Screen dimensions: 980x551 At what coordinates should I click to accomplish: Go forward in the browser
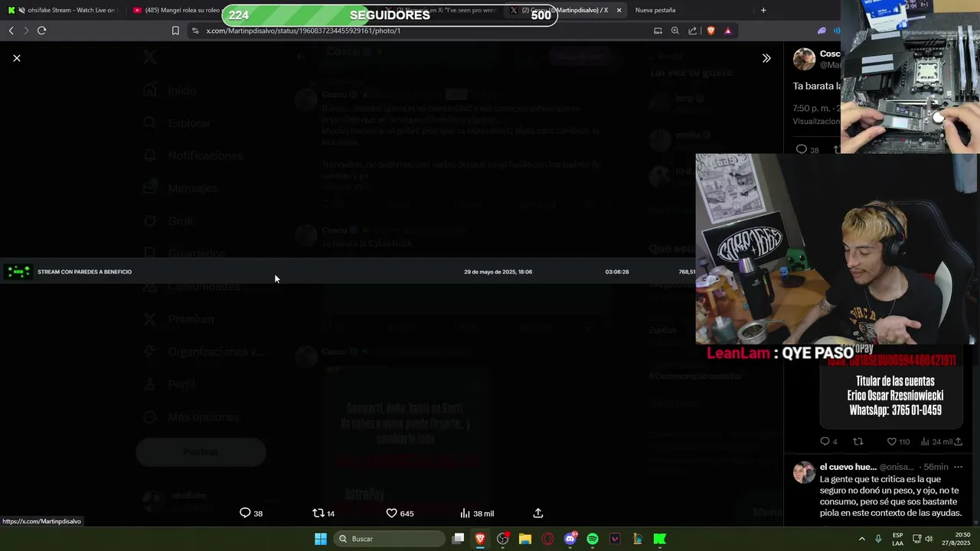point(25,31)
